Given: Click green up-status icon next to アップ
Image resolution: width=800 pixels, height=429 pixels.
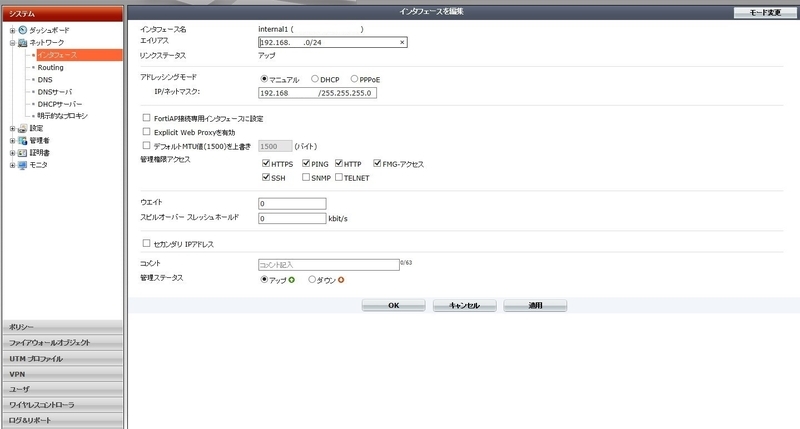Looking at the screenshot, I should pos(292,280).
